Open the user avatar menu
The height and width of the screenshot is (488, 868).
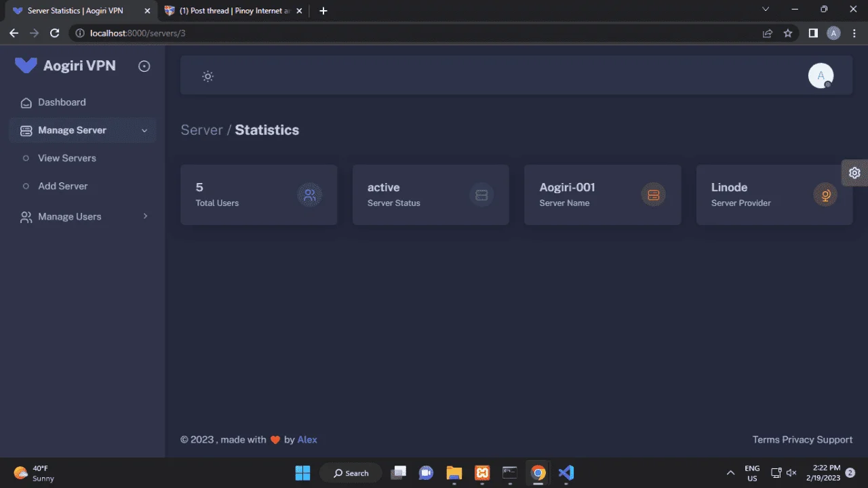821,75
